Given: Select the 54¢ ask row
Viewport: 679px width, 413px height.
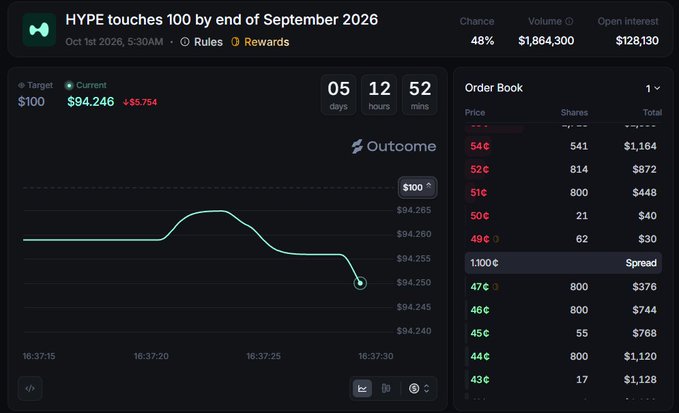Looking at the screenshot, I should (x=563, y=146).
